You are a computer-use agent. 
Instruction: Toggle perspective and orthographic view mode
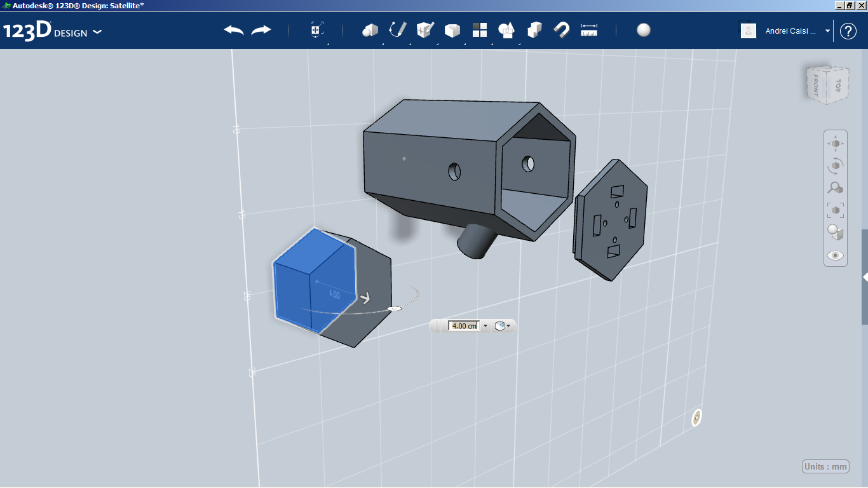pos(836,233)
